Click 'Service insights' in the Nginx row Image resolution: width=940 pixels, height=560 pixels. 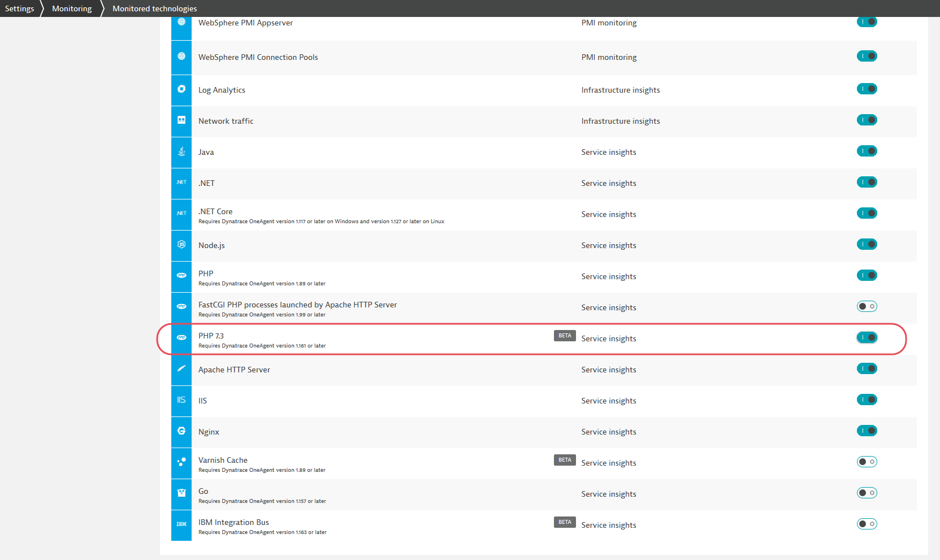tap(609, 432)
